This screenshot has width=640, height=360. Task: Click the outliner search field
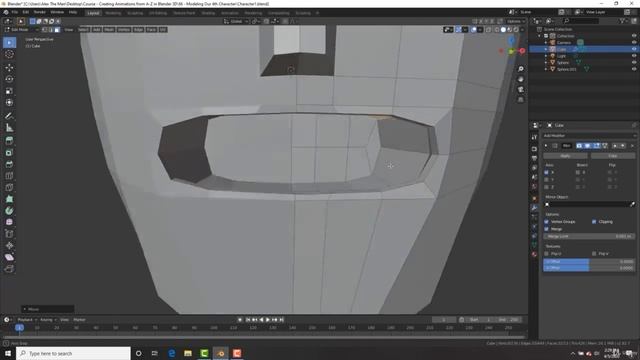pyautogui.click(x=581, y=21)
